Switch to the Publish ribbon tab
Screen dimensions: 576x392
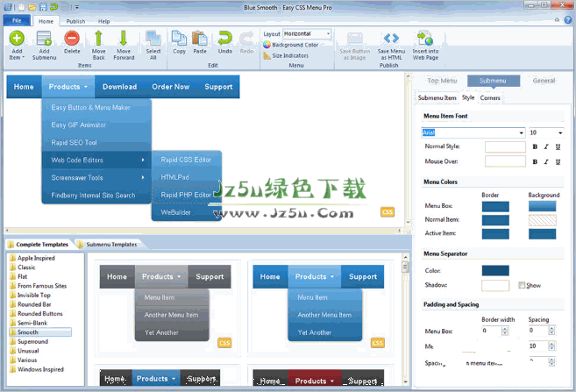click(x=75, y=21)
